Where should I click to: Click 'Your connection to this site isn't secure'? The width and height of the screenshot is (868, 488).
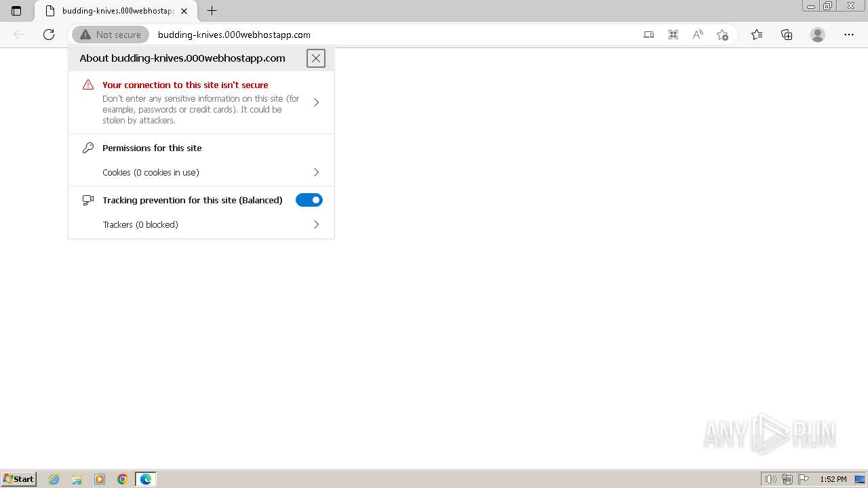click(185, 85)
